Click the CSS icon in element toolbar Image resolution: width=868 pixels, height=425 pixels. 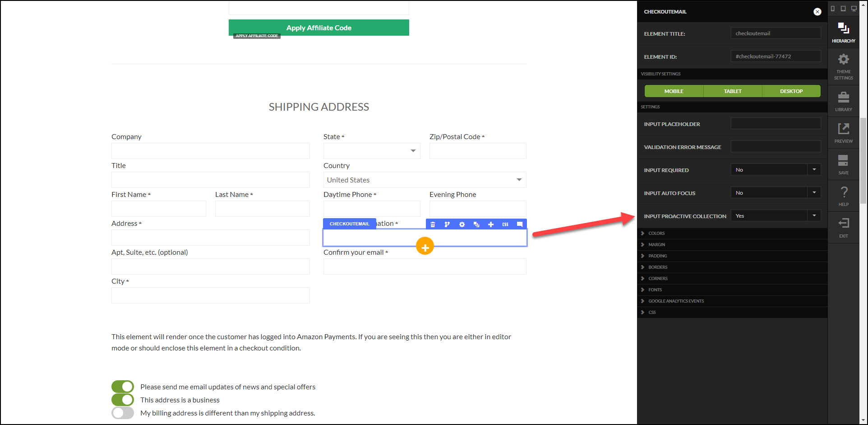[x=505, y=224]
